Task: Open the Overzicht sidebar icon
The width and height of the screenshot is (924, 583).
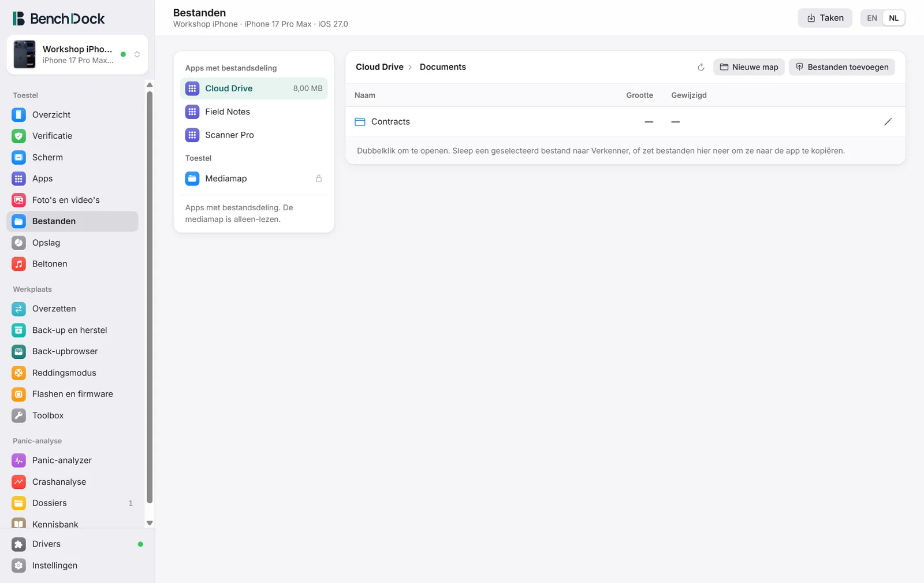Action: pos(18,114)
